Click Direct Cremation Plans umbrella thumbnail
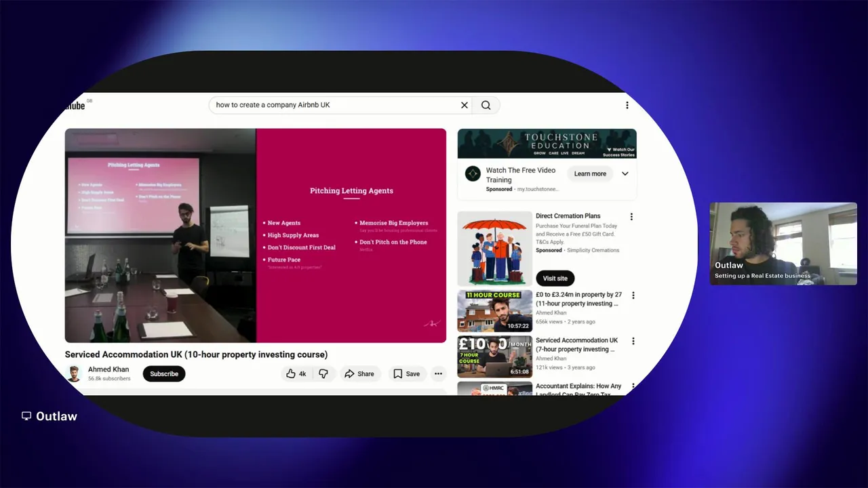 495,249
